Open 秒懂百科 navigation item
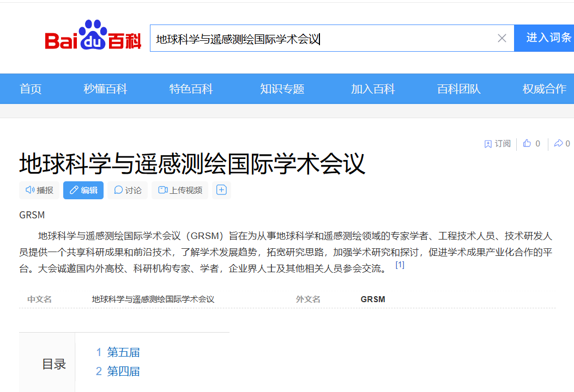 (x=105, y=89)
